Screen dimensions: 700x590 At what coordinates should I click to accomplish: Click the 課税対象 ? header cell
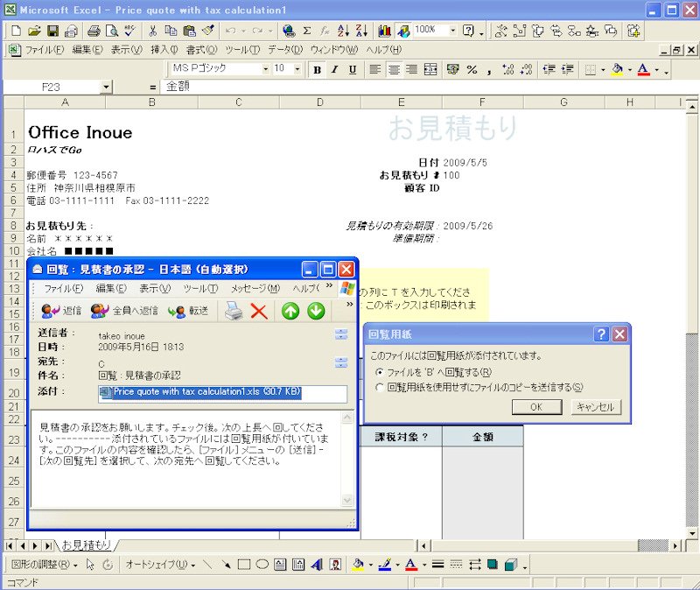click(402, 437)
